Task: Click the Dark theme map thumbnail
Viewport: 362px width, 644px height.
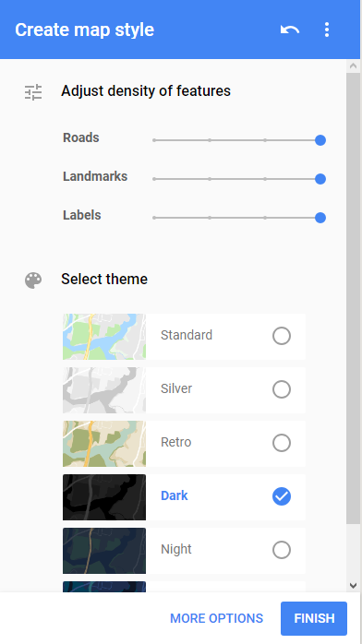Action: (x=104, y=497)
